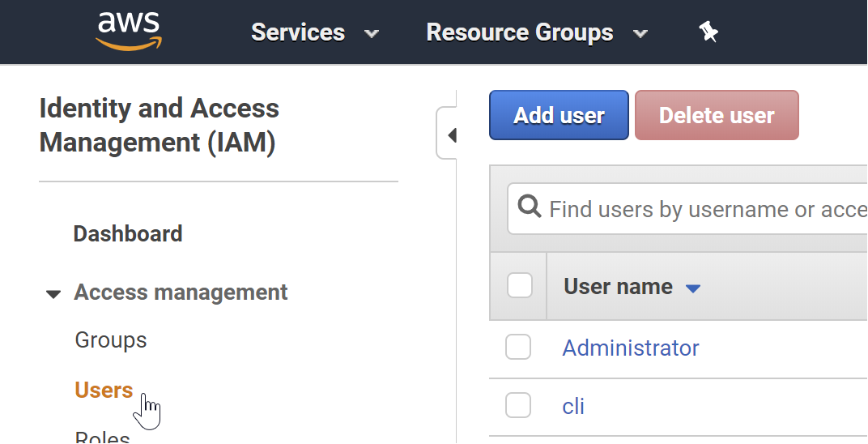This screenshot has height=444, width=868.
Task: Click the AWS logo
Action: click(x=129, y=32)
